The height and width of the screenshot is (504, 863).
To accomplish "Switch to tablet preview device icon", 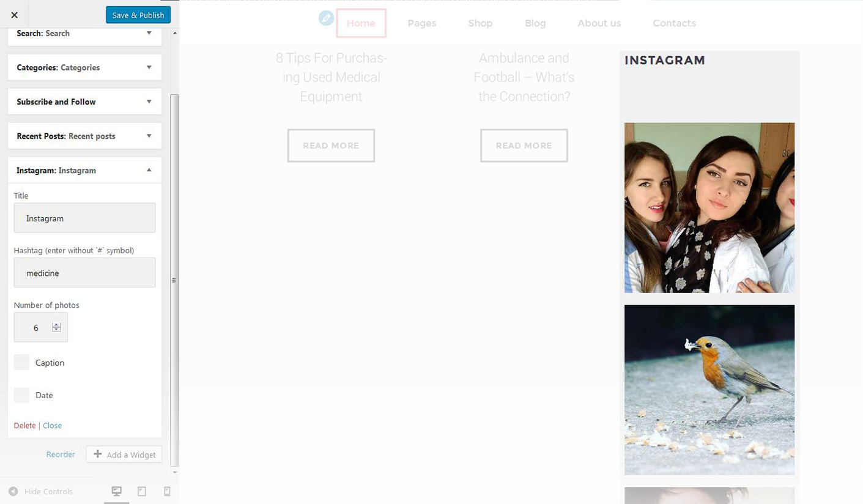I will tap(142, 491).
